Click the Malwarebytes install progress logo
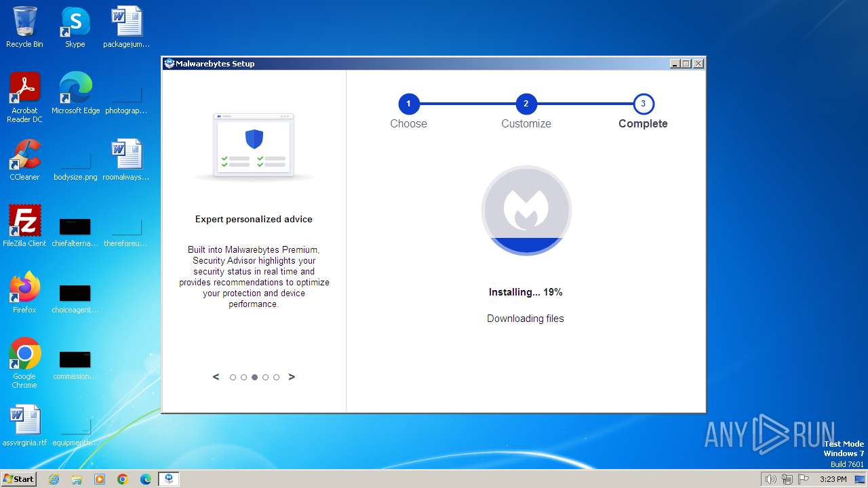This screenshot has height=488, width=868. pos(526,210)
